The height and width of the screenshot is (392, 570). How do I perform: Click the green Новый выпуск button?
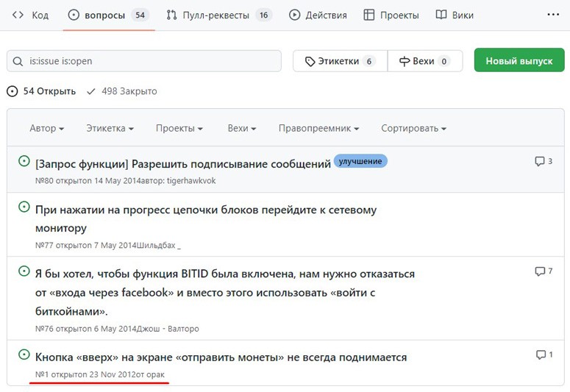tap(519, 60)
